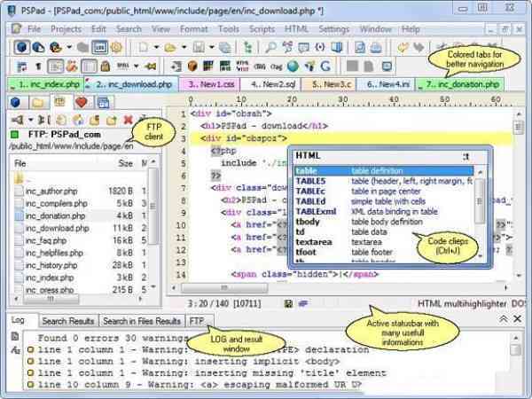
Task: Select the TABLEc code clip entry
Action: 383,192
